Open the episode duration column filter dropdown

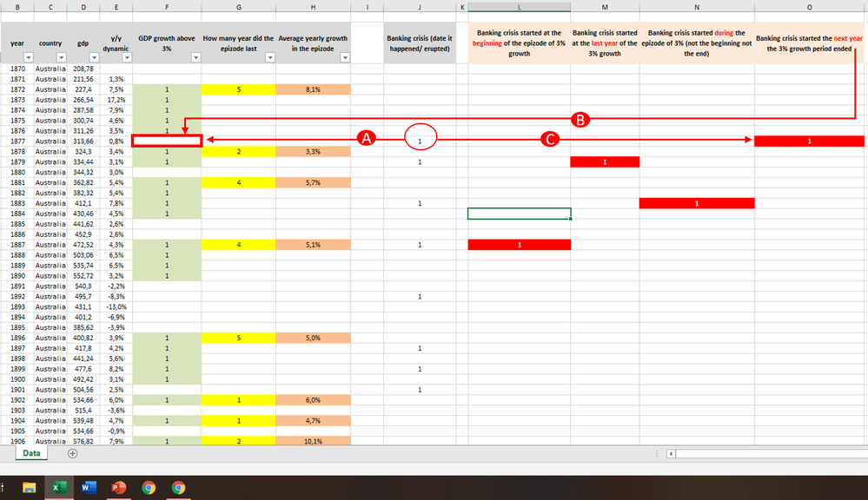[270, 57]
